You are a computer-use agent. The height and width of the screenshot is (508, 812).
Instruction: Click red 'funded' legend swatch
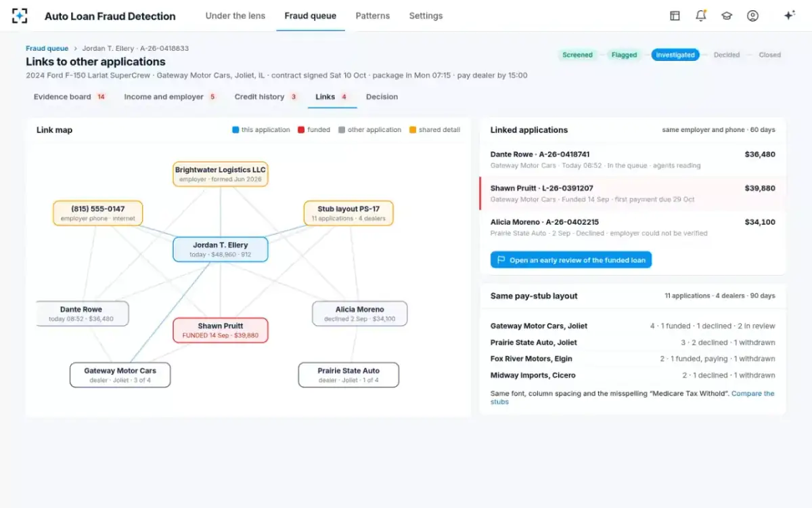[301, 130]
